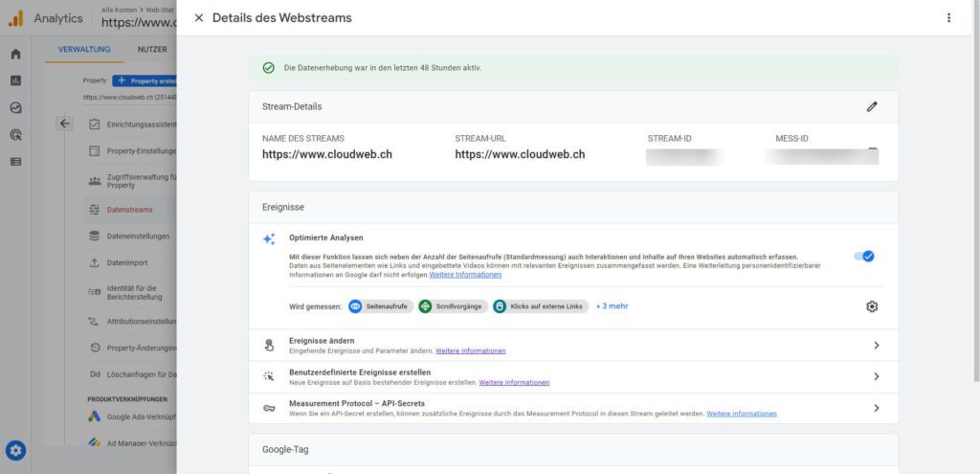Open Identität für die Berichterstellung item

(131, 292)
